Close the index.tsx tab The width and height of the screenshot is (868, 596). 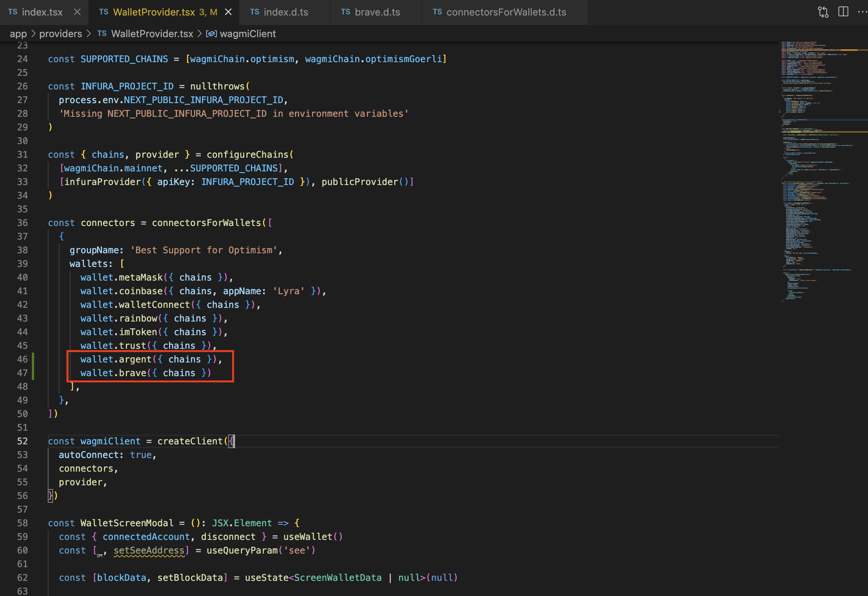coord(77,12)
